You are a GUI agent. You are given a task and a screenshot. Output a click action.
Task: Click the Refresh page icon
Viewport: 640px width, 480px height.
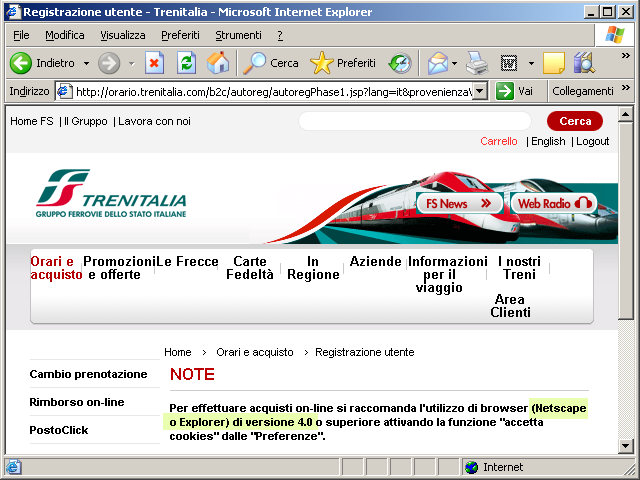(x=186, y=63)
